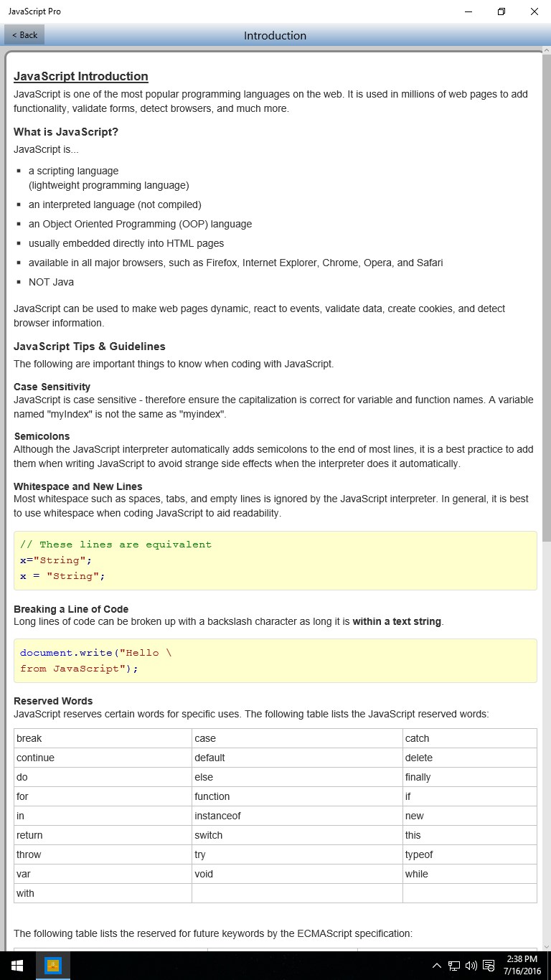Click the Introduction page title

pyautogui.click(x=275, y=35)
